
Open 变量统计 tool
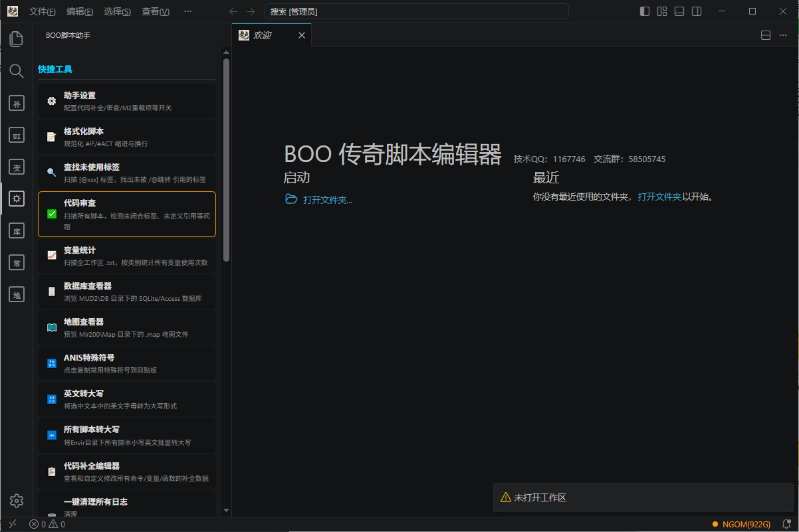click(127, 256)
